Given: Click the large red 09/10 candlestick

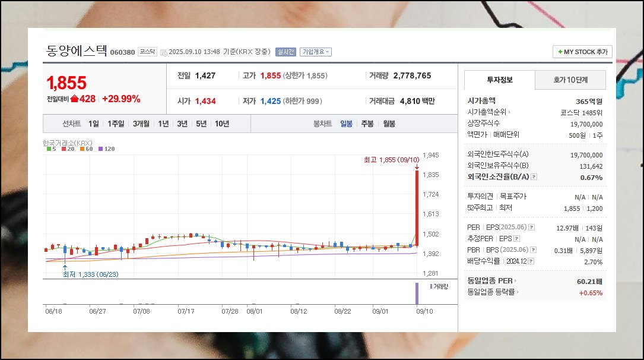Looking at the screenshot, I should 417,209.
